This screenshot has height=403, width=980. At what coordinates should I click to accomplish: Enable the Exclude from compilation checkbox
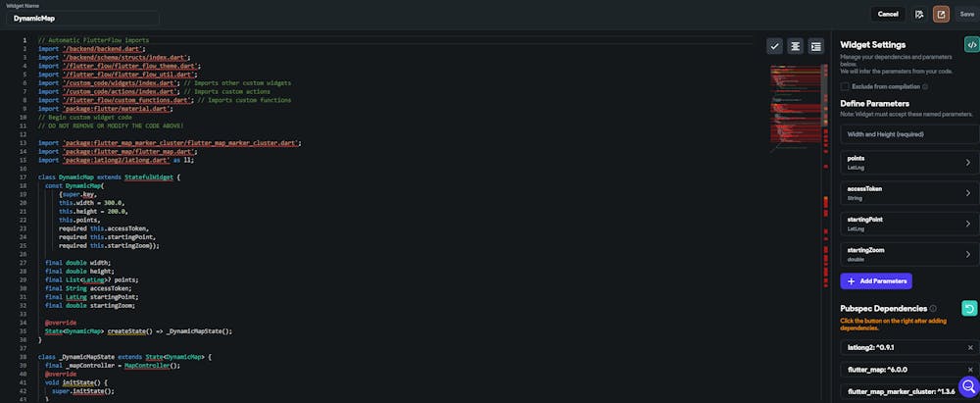844,86
